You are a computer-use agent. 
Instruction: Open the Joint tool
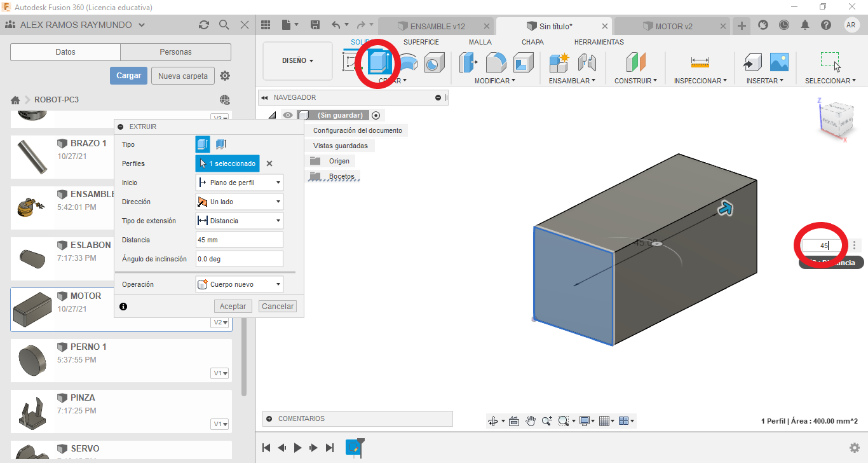[587, 62]
